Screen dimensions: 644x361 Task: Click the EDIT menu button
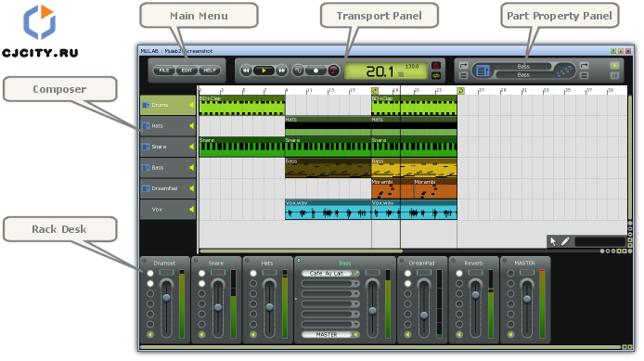(x=187, y=71)
